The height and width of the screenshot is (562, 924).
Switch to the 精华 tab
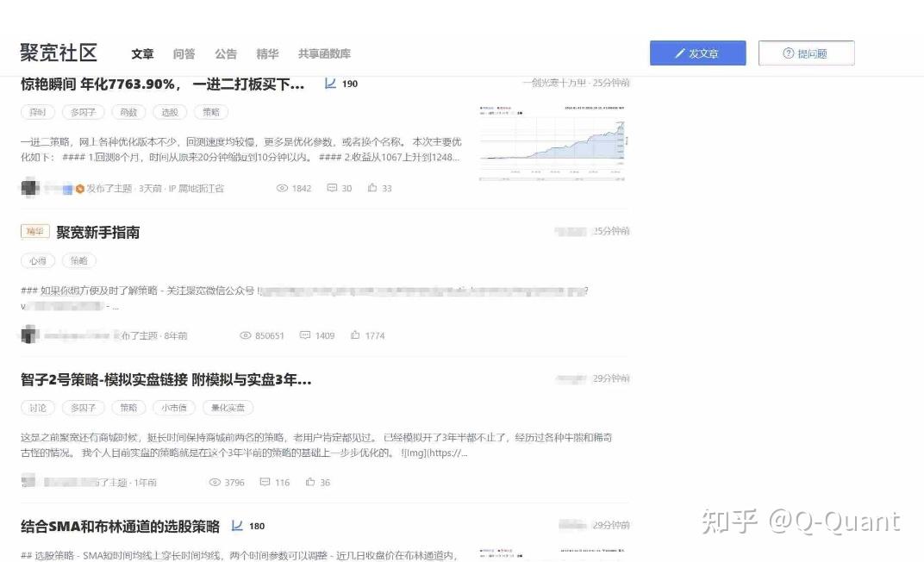tap(267, 53)
